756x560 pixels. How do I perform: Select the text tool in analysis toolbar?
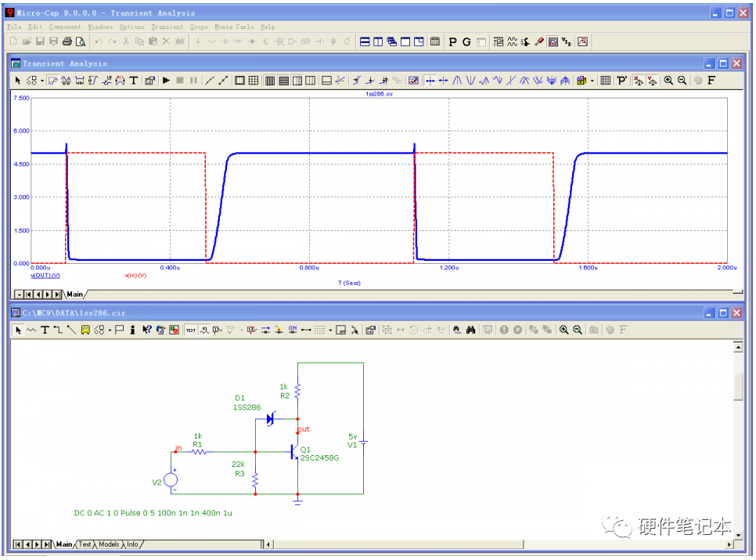pyautogui.click(x=134, y=81)
